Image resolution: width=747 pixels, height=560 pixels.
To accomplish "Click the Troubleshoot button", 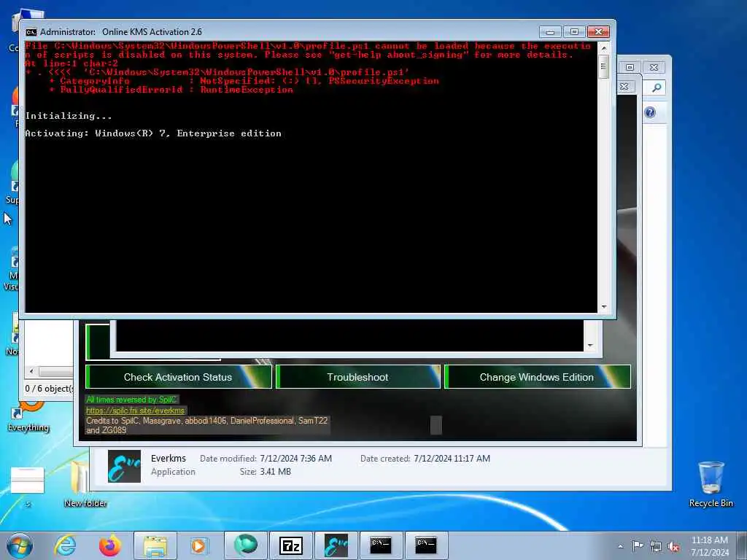I will (357, 377).
